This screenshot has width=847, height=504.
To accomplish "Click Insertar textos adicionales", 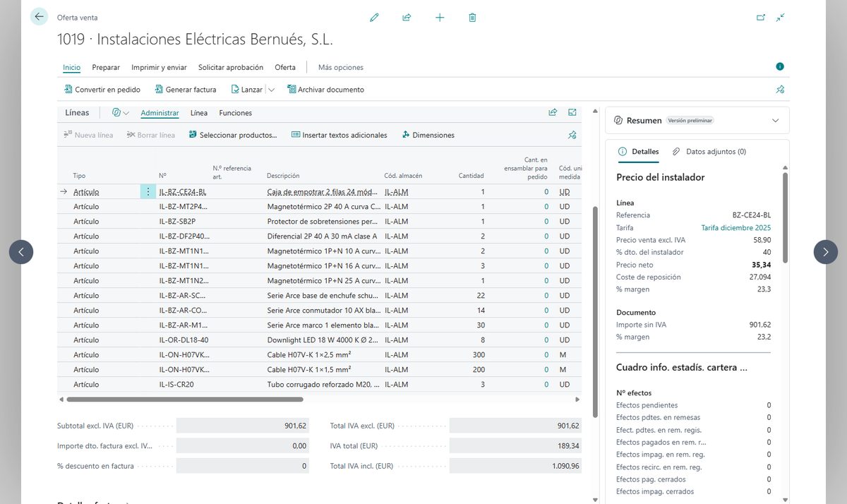I will (x=339, y=135).
